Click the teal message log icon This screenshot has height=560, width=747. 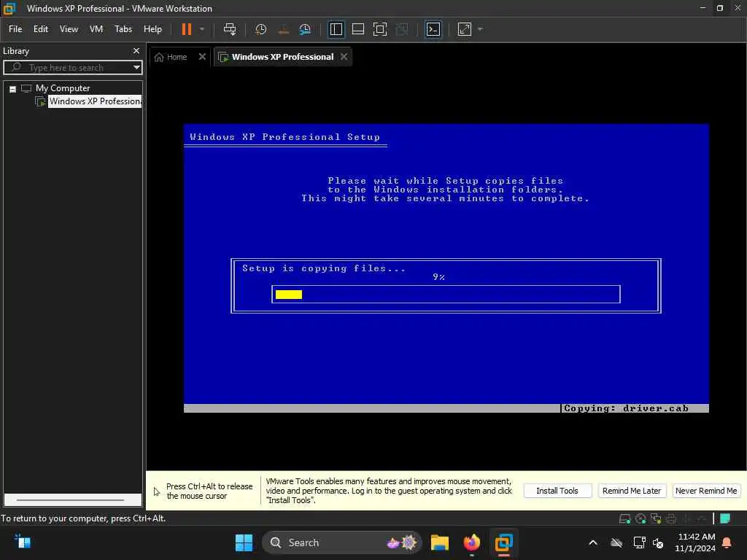(x=725, y=518)
